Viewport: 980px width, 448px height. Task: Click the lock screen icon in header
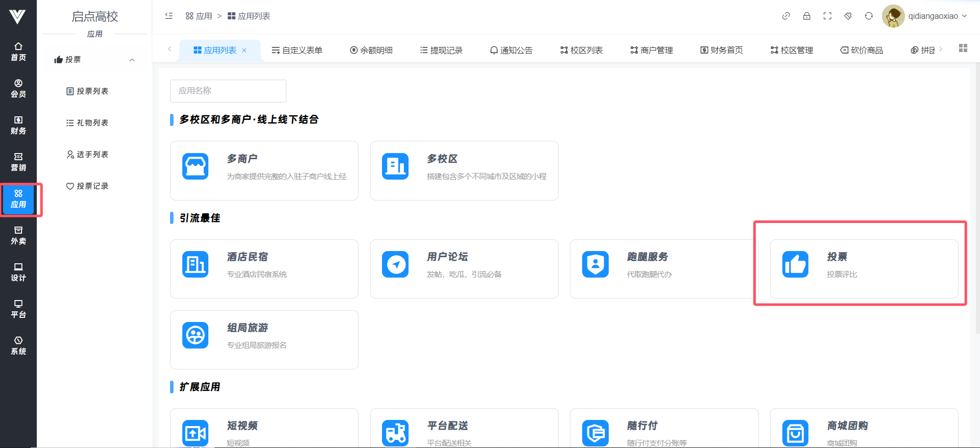click(x=806, y=16)
